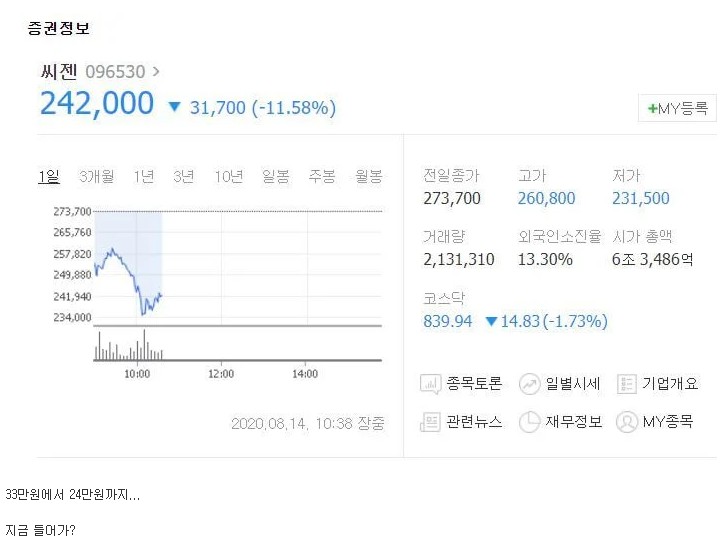Click the MY종목 person icon
This screenshot has height=554, width=728.
click(626, 422)
